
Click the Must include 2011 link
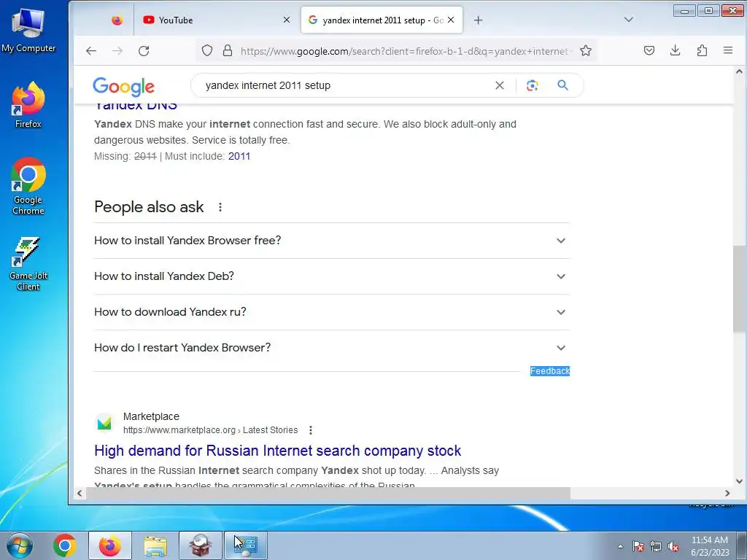point(239,156)
